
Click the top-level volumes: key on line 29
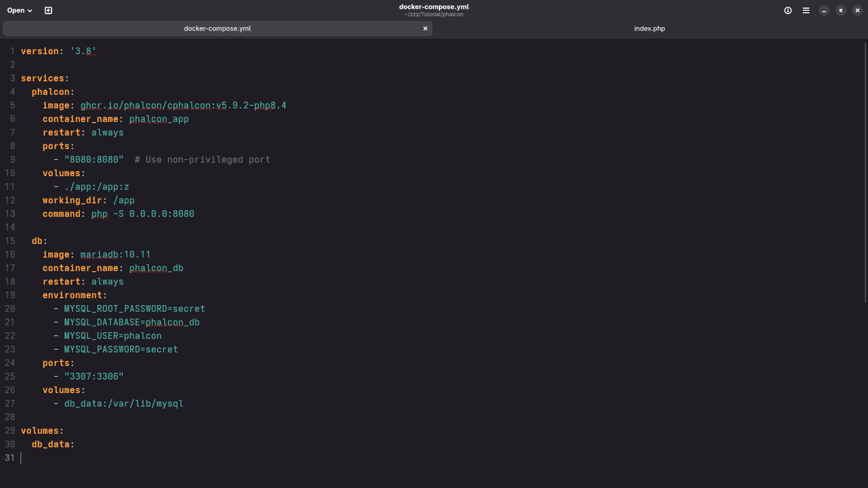(43, 430)
